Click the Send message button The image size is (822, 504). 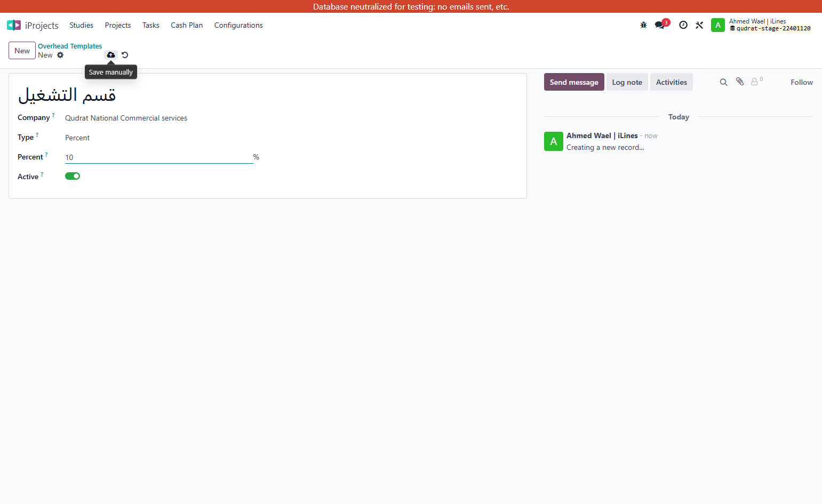click(574, 82)
